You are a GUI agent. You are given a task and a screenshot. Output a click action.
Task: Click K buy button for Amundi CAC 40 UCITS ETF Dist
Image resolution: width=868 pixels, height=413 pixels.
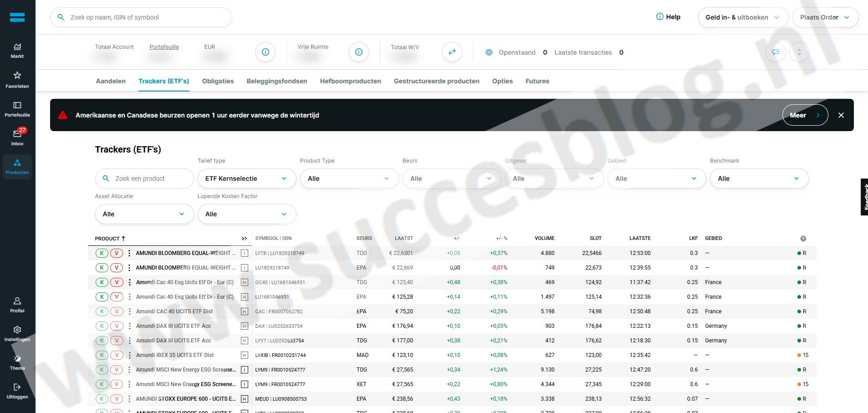pos(102,311)
